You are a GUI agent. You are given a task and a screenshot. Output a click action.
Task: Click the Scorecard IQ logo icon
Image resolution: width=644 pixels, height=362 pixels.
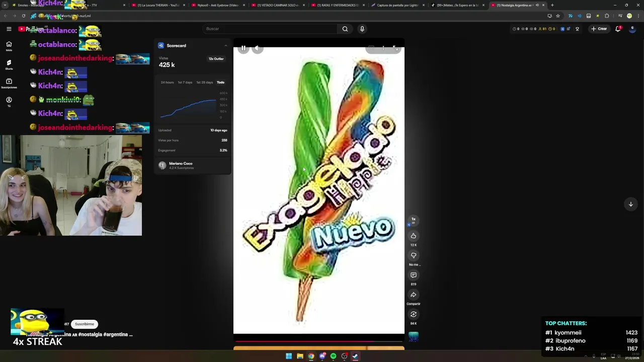(161, 46)
